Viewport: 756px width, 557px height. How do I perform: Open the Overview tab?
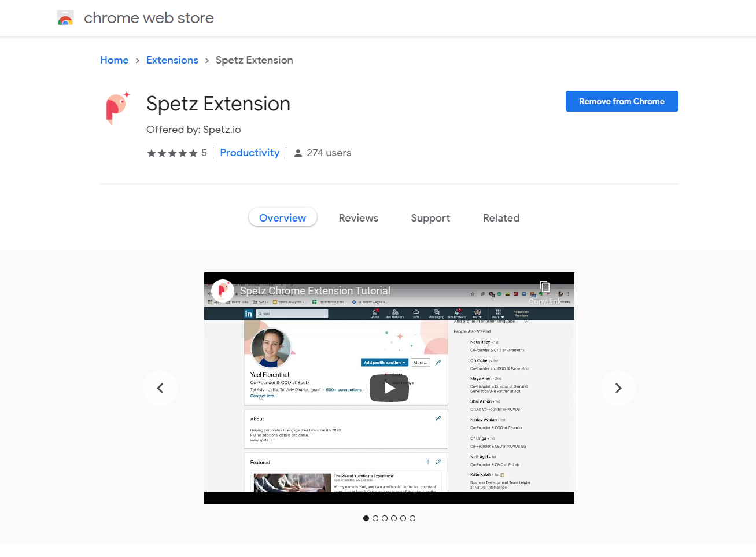282,217
